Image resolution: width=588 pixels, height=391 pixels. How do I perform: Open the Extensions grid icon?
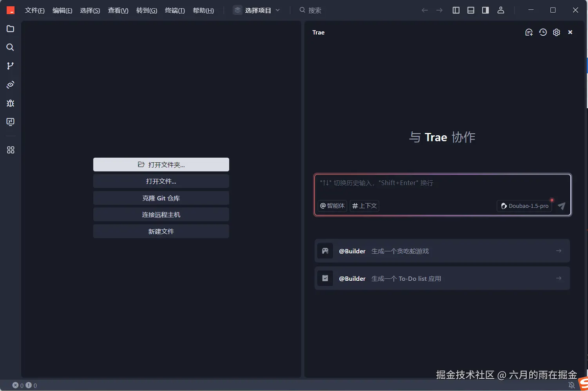tap(10, 150)
